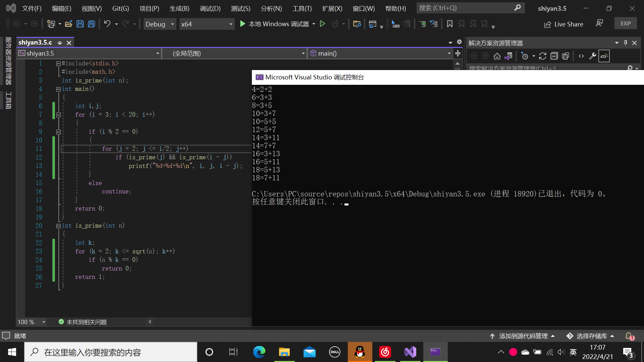Click the Undo arrow icon
Screen dimensions: 644x362
[107, 24]
